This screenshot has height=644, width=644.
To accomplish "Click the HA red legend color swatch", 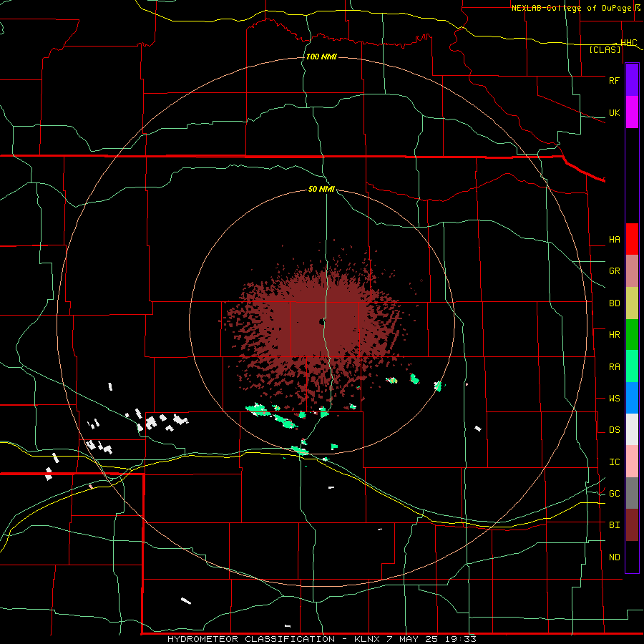I will (632, 239).
